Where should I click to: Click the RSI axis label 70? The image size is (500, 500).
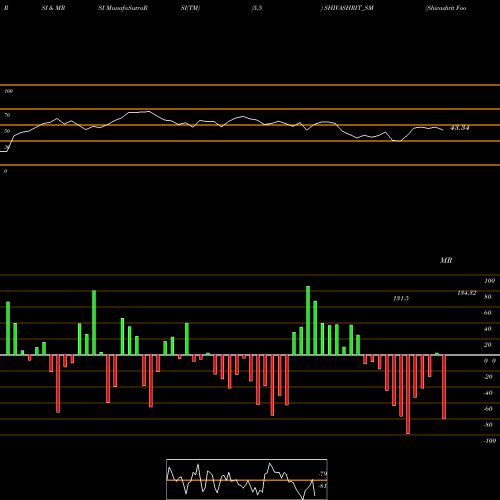tap(7, 115)
